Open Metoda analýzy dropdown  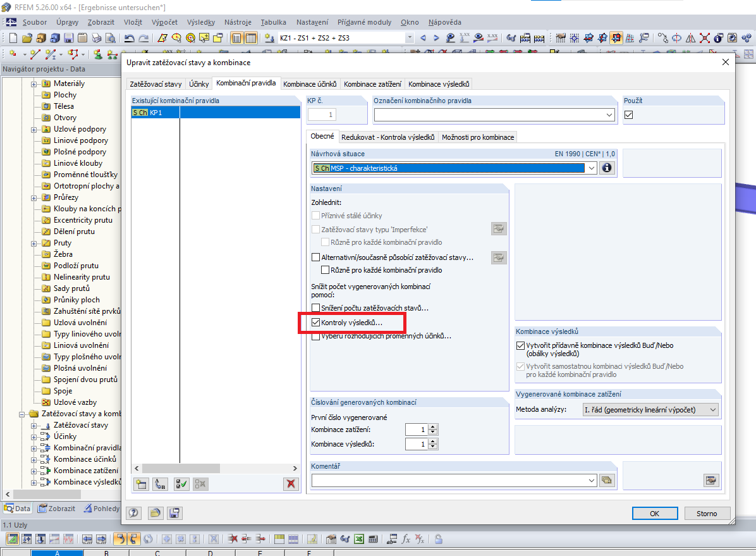[x=712, y=410]
